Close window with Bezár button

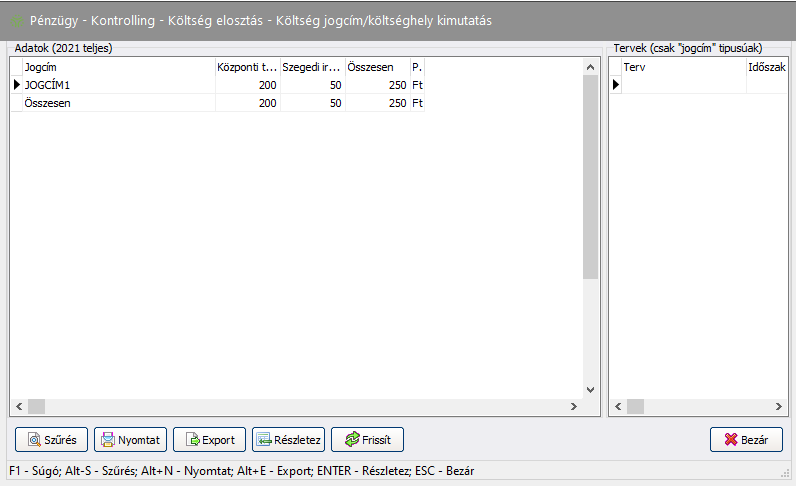click(746, 440)
